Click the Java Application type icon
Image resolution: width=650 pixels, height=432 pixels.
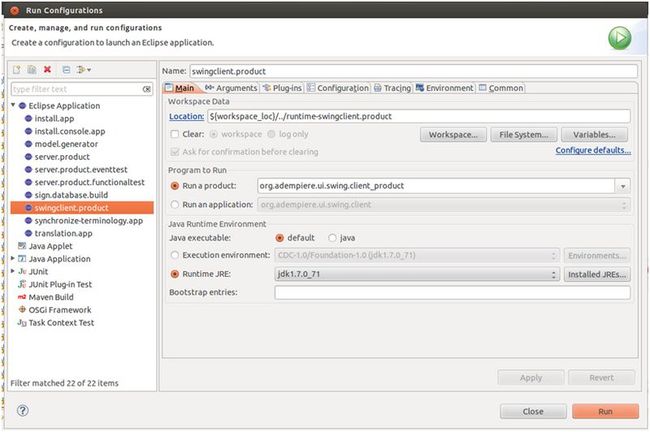point(22,259)
